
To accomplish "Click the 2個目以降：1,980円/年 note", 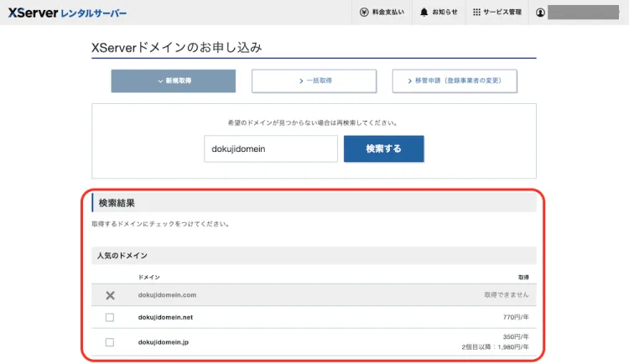I will click(x=495, y=347).
